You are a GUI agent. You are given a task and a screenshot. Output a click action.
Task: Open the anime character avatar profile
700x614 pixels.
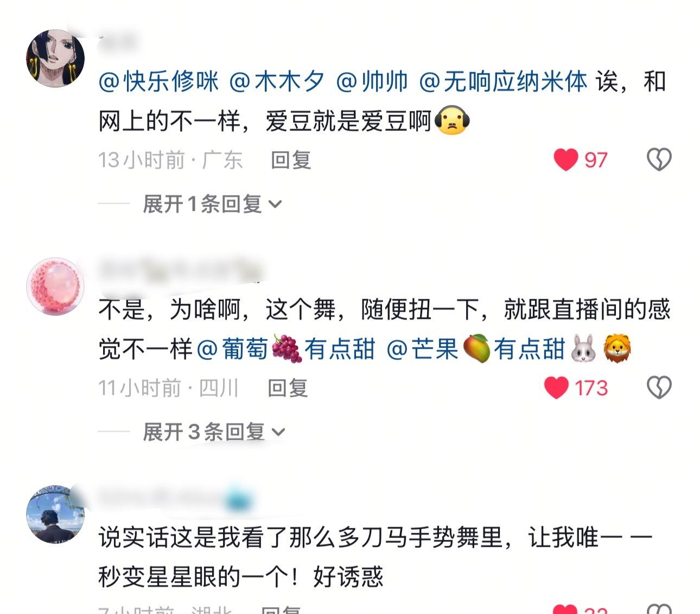[x=55, y=58]
